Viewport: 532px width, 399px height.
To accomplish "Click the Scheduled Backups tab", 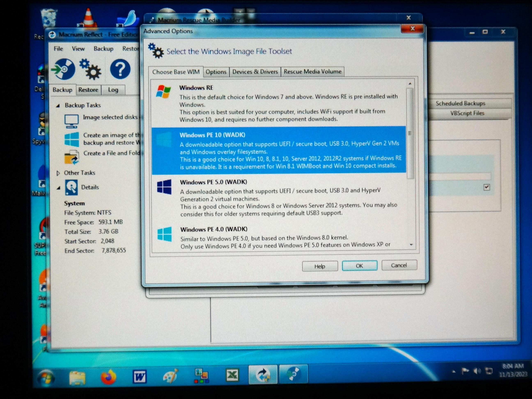I will tap(460, 103).
